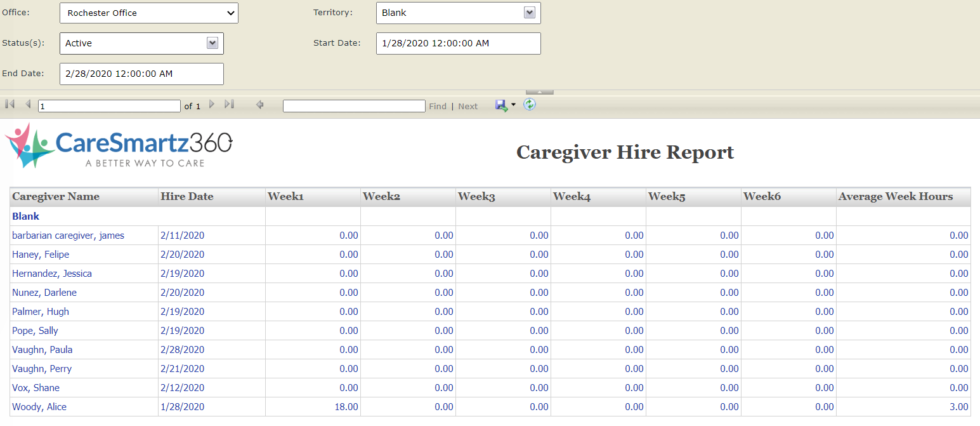The height and width of the screenshot is (426, 980).
Task: Expand the Territory dropdown
Action: 529,13
